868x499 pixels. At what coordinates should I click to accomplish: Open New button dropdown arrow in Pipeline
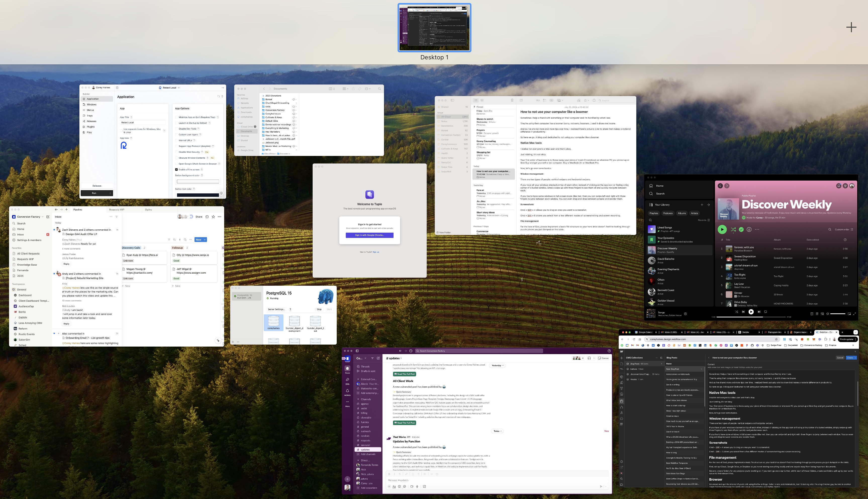click(x=205, y=240)
